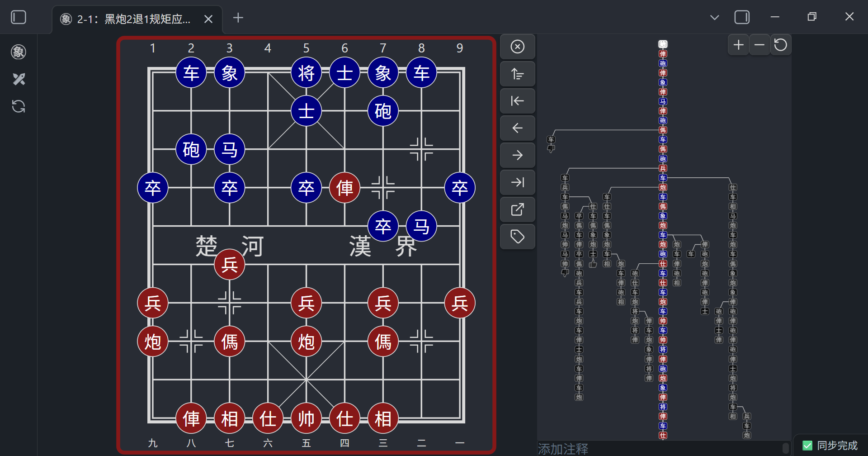The image size is (868, 456).
Task: Jump to the last move of the game
Action: click(517, 182)
